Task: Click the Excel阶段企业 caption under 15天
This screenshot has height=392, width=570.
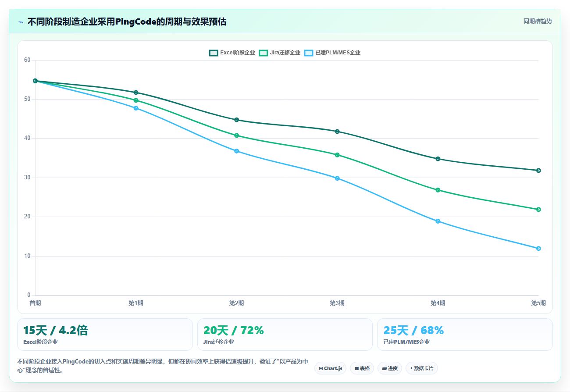Action: tap(40, 342)
